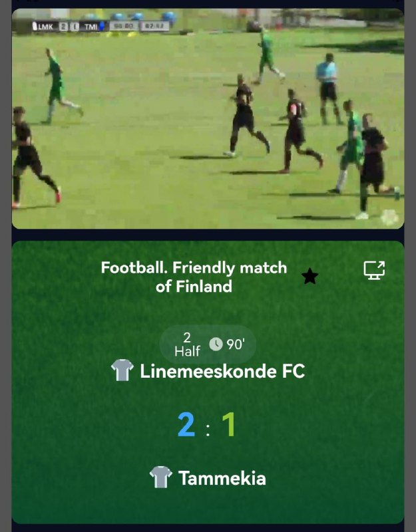Select the Linemeeskonde FC jersey icon
Screen dimensions: 416x532
pos(122,370)
